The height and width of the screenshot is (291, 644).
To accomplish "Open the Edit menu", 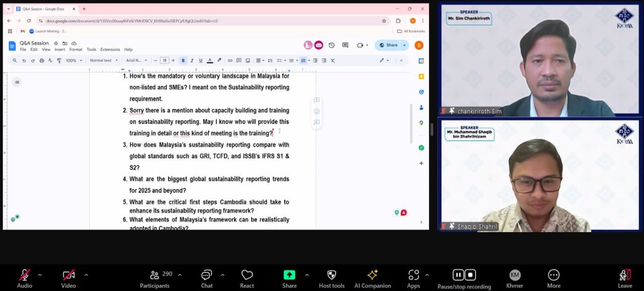I will tap(34, 49).
